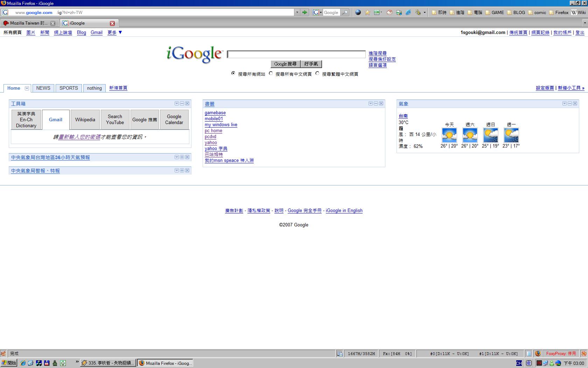This screenshot has height=368, width=588.
Task: Click the gold star bookmark toolbar icon
Action: point(367,12)
